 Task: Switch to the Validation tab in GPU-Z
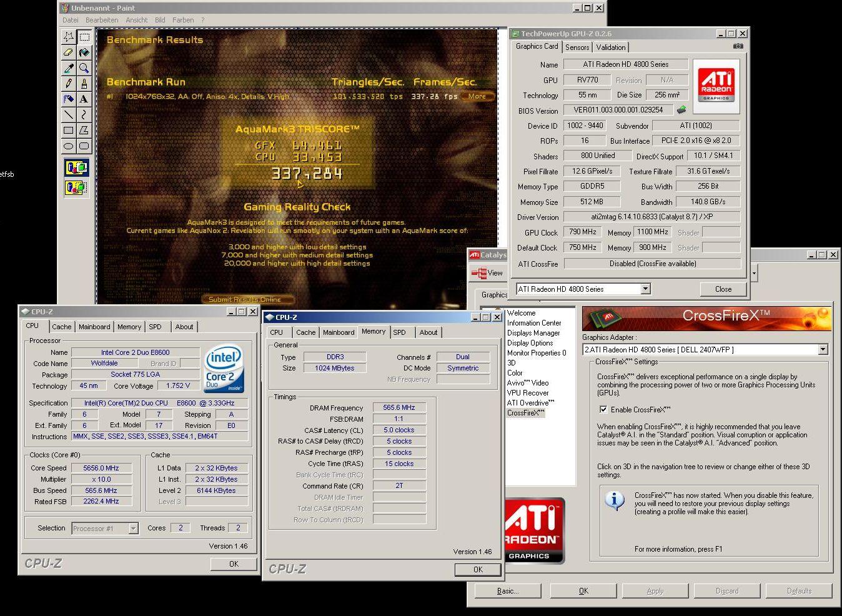coord(611,47)
